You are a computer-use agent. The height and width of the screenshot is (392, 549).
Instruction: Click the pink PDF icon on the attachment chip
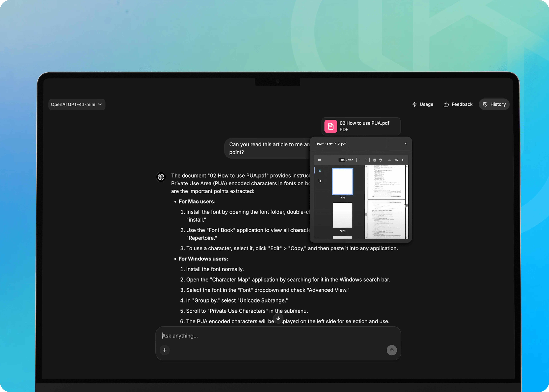pos(331,126)
